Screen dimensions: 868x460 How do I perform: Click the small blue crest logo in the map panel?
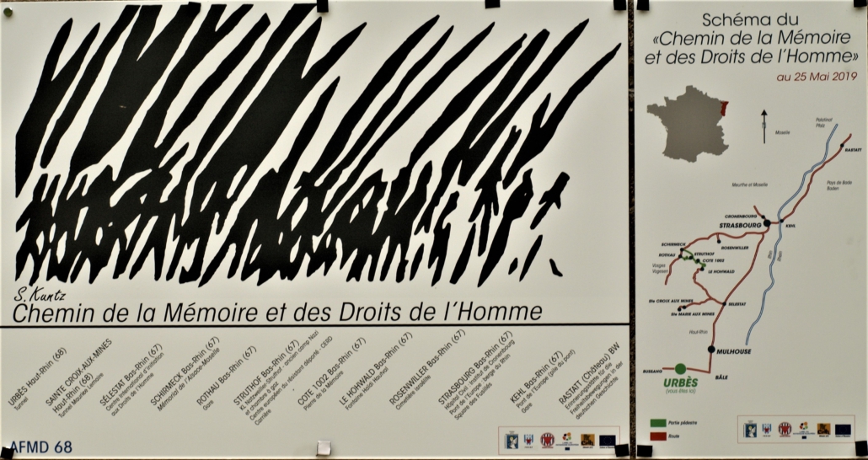pyautogui.click(x=767, y=429)
